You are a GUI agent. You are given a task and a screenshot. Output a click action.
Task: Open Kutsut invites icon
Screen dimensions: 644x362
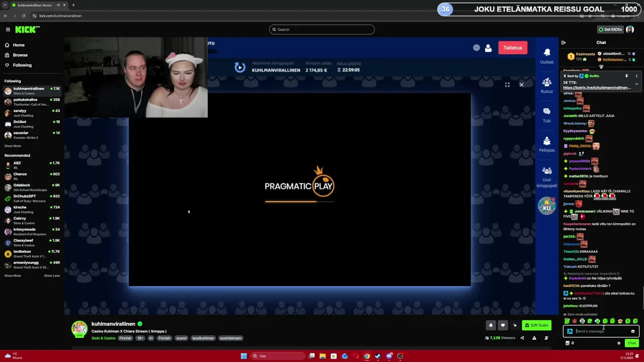click(x=547, y=82)
